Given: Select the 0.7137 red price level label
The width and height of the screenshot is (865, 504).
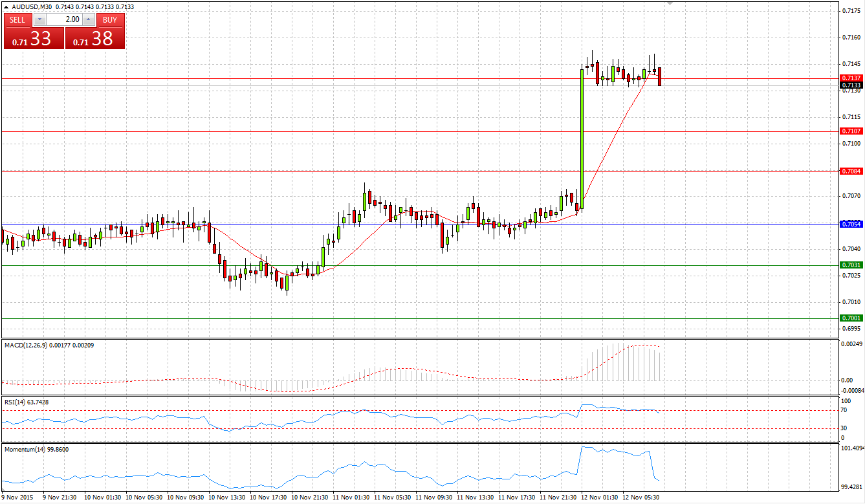Looking at the screenshot, I should pyautogui.click(x=851, y=78).
